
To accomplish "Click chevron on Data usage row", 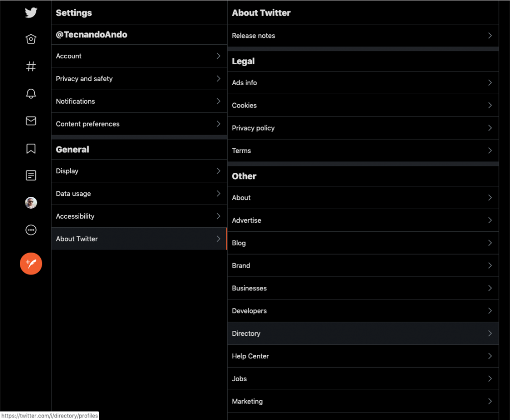I will 219,193.
